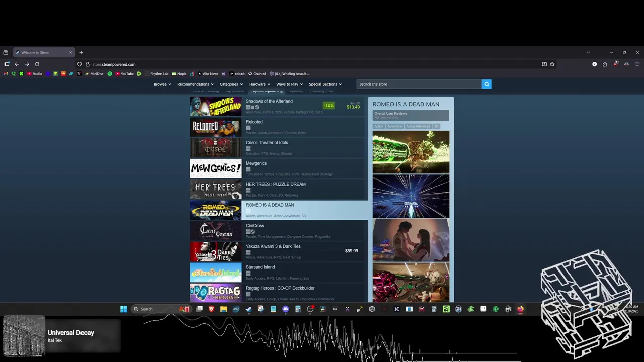Open File Explorer from the taskbar
Screen dimensions: 644x362
pyautogui.click(x=224, y=309)
